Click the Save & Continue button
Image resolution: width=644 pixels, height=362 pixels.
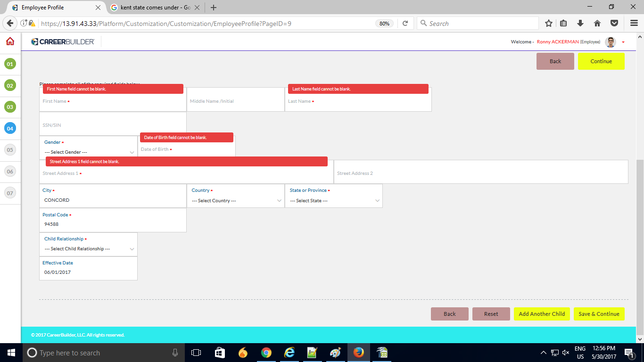(599, 314)
